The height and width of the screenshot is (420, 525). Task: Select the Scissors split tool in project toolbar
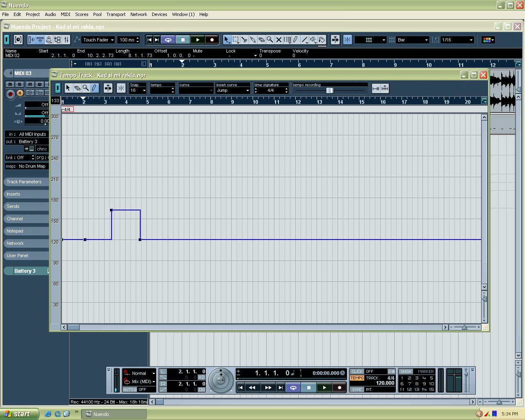tap(244, 40)
